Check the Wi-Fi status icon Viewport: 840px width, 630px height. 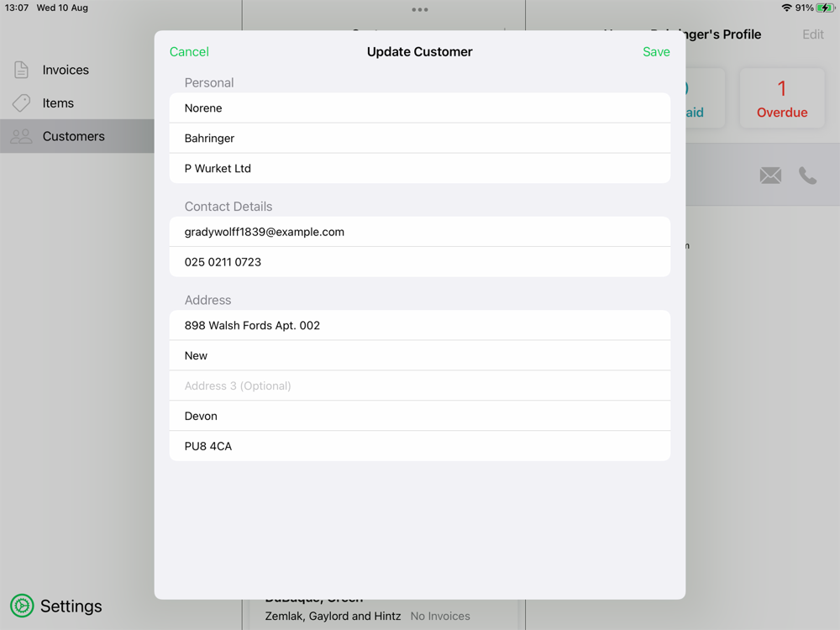point(786,8)
